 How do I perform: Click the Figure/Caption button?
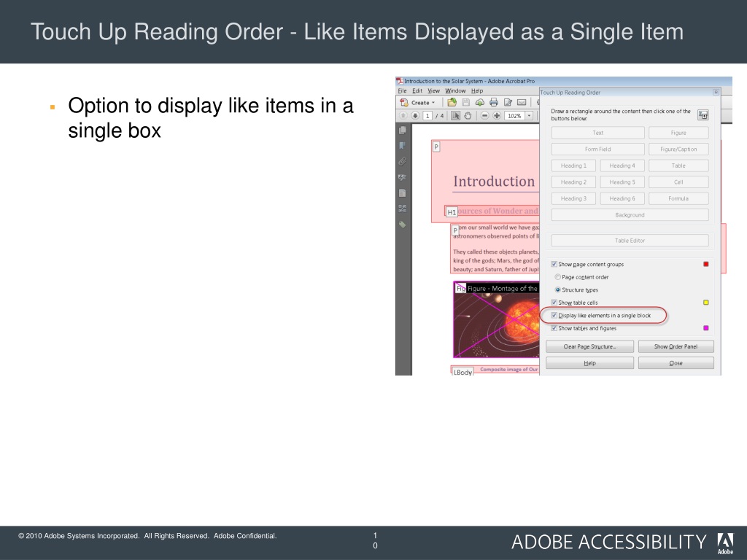[678, 149]
